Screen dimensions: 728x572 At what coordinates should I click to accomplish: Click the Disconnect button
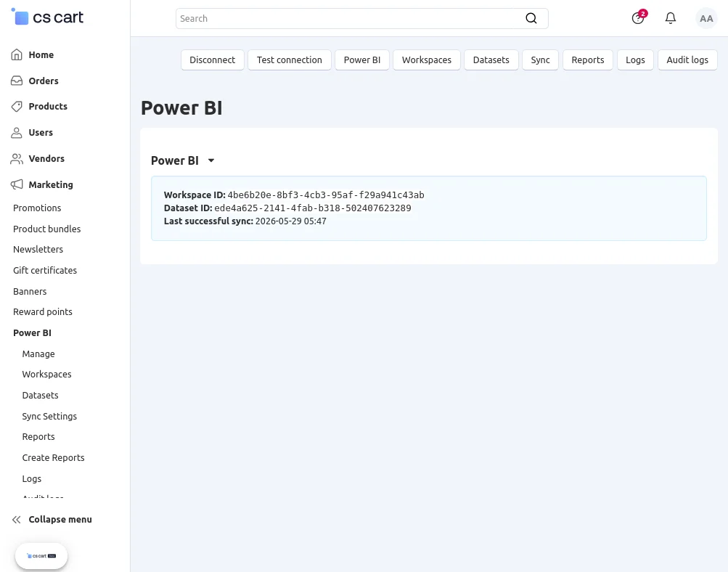(212, 60)
